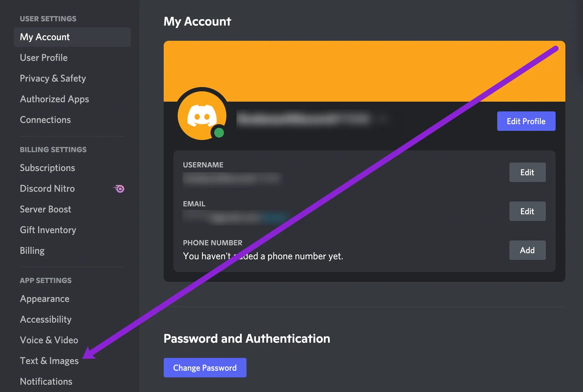Viewport: 583px width, 392px height.
Task: Select Text & Images settings
Action: (x=49, y=361)
